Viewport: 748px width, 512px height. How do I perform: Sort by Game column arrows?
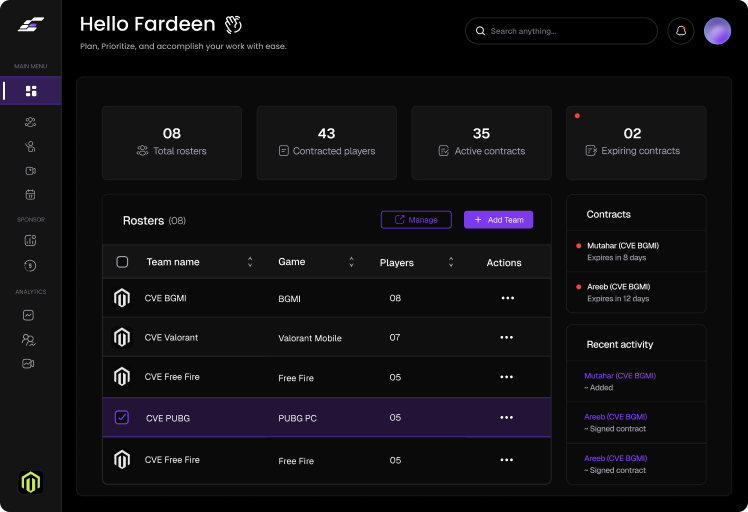coord(351,261)
